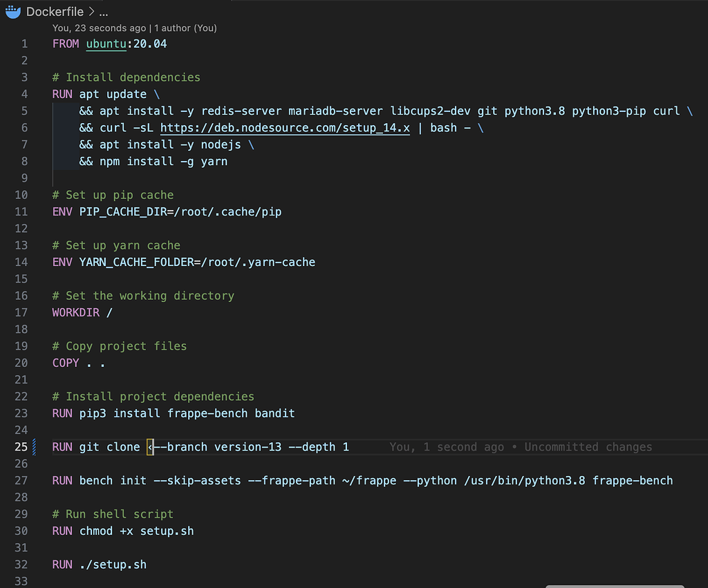Expand the breadcrumb ellipsis after Dockerfile
This screenshot has height=588, width=708.
click(104, 12)
